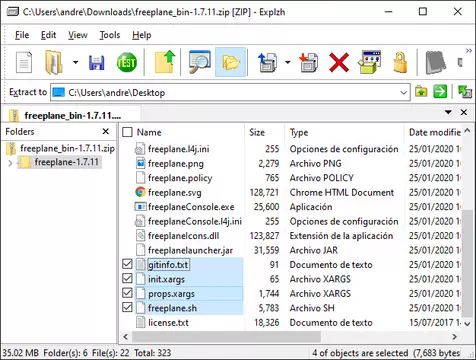
Task: Sort by the Name column header
Action: tap(149, 132)
